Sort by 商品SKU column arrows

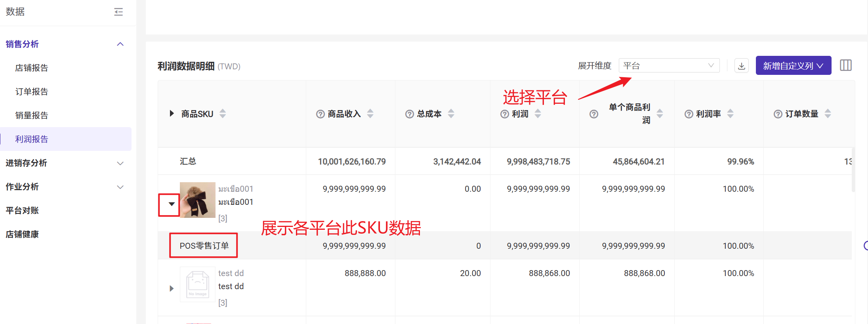[223, 114]
